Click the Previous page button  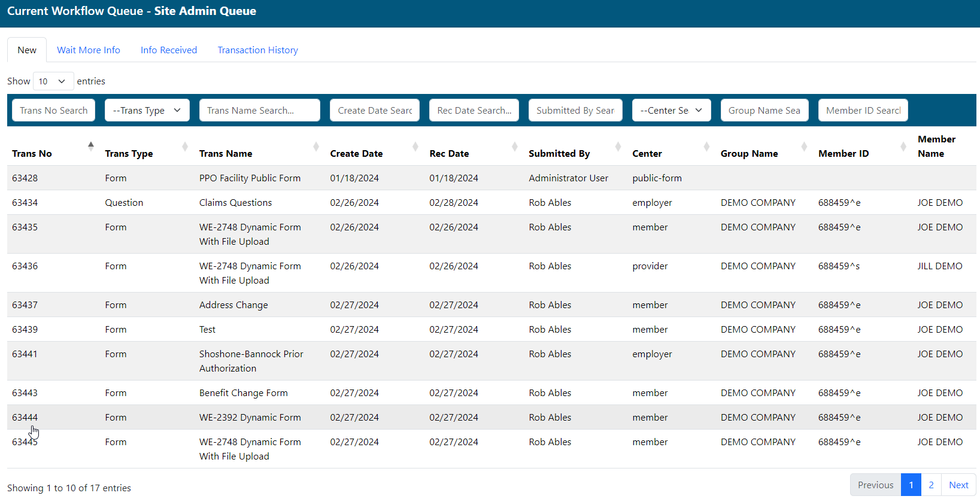(875, 485)
